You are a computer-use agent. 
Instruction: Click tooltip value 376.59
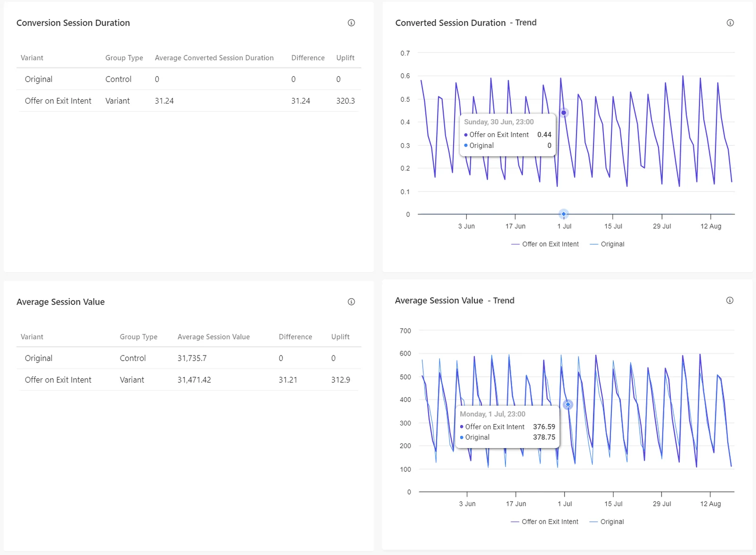pyautogui.click(x=544, y=426)
